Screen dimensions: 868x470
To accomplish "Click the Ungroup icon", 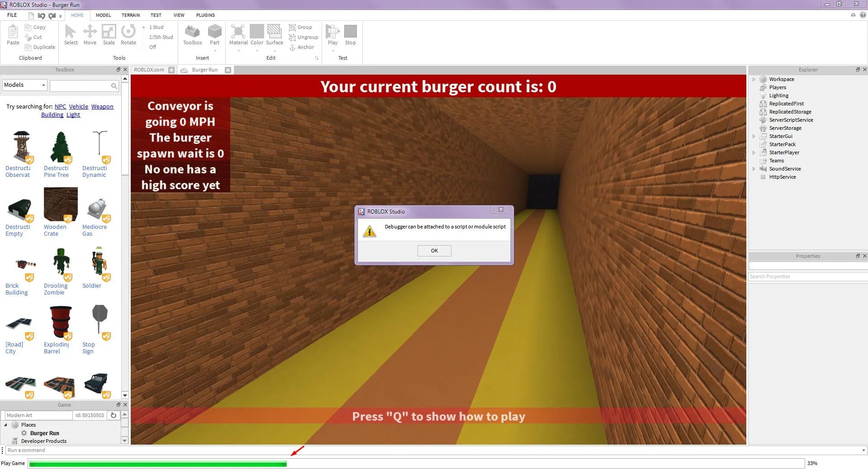I will click(292, 37).
